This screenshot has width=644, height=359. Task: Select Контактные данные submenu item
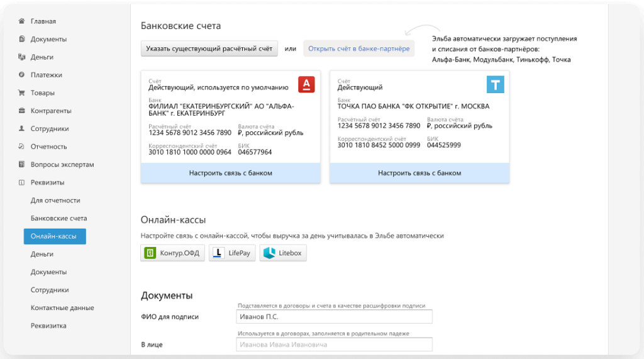pos(62,308)
